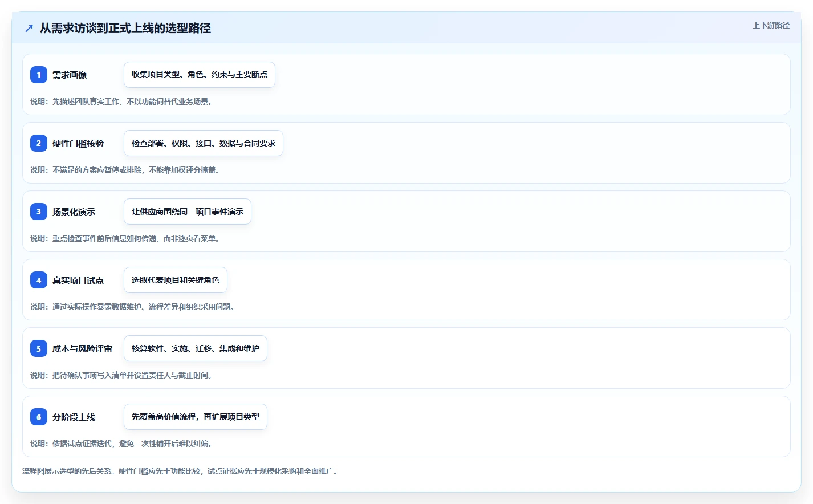
Task: Click the step title 硬性门槛核验
Action: (78, 143)
